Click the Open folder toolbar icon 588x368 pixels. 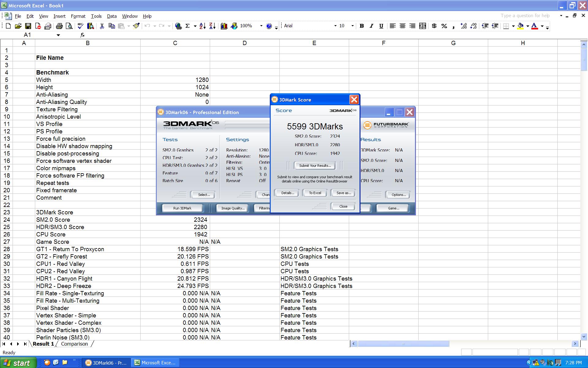[x=18, y=26]
